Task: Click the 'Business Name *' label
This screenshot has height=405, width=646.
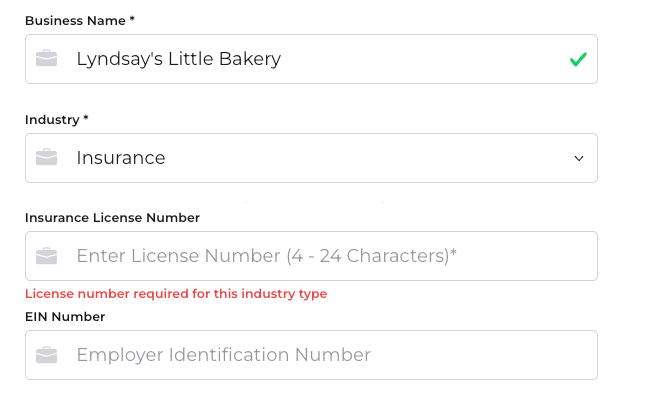Action: (x=80, y=21)
